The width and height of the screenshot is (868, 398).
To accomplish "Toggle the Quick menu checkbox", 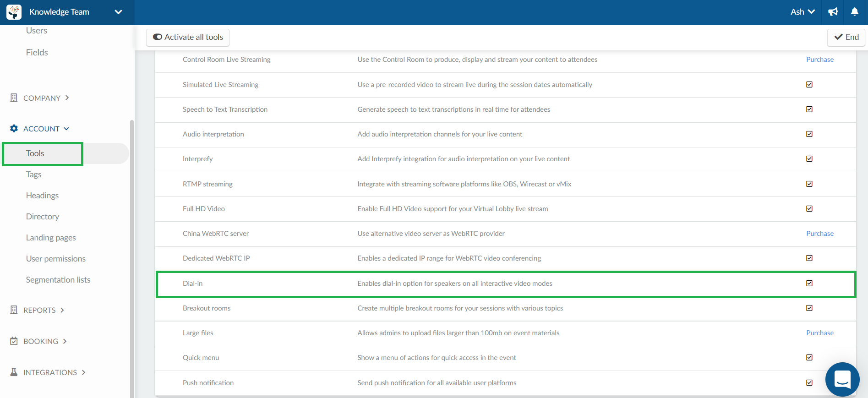I will click(x=809, y=358).
